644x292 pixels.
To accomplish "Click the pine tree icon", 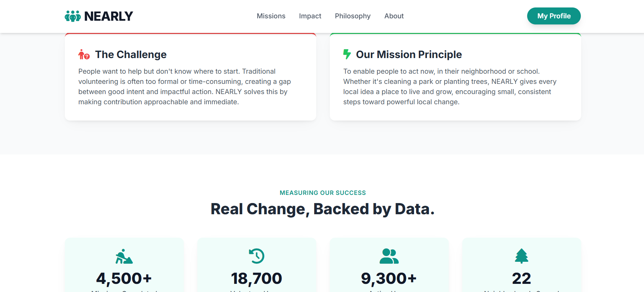I will pyautogui.click(x=521, y=256).
